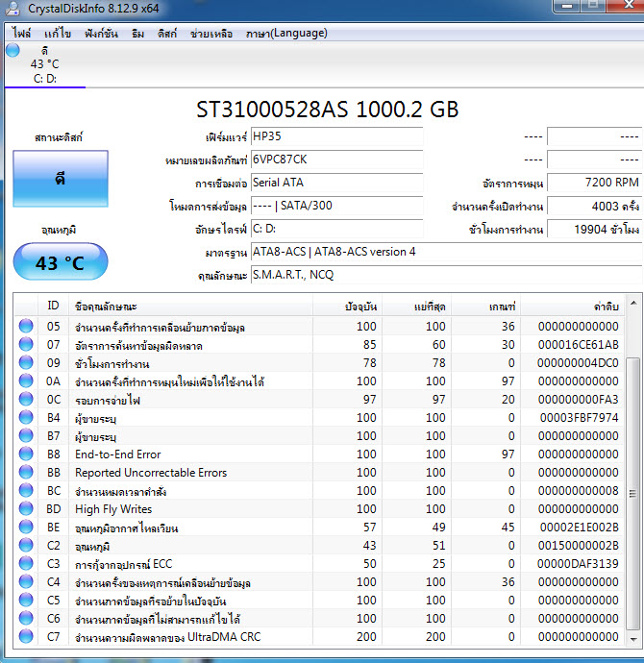Click status orb beside Reported Uncorrectable Errors
Image resolution: width=644 pixels, height=663 pixels.
pyautogui.click(x=26, y=473)
